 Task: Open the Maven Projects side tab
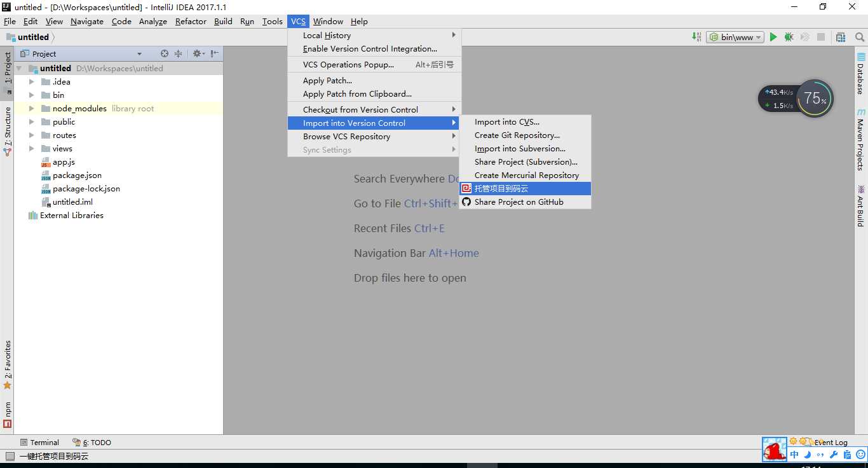(x=861, y=139)
